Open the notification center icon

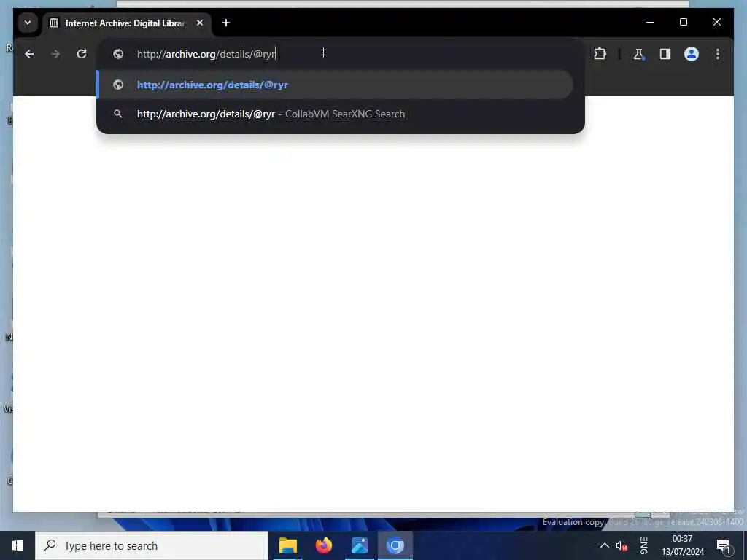click(x=724, y=546)
